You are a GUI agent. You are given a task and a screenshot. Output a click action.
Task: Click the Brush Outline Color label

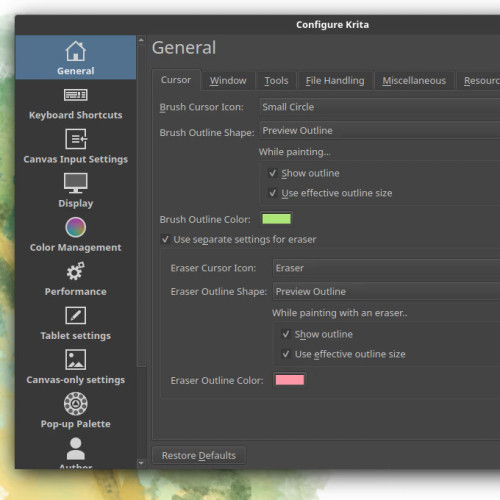pos(205,220)
